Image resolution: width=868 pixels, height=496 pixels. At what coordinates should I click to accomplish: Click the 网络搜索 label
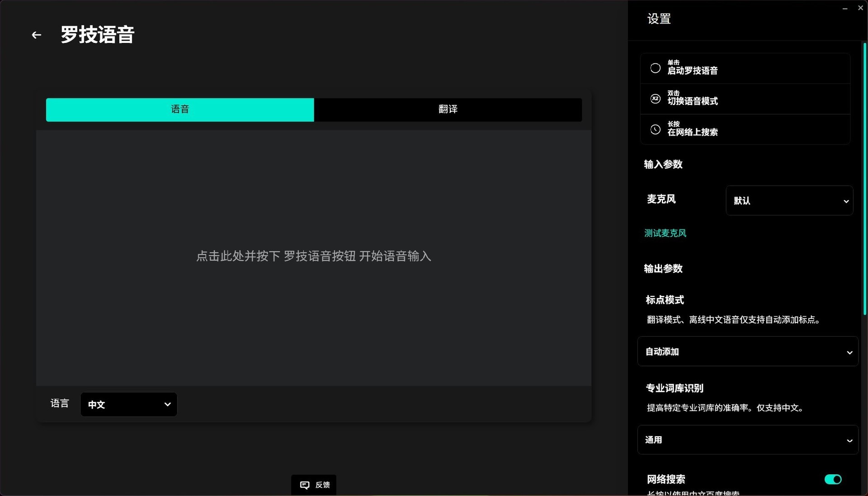pyautogui.click(x=666, y=479)
